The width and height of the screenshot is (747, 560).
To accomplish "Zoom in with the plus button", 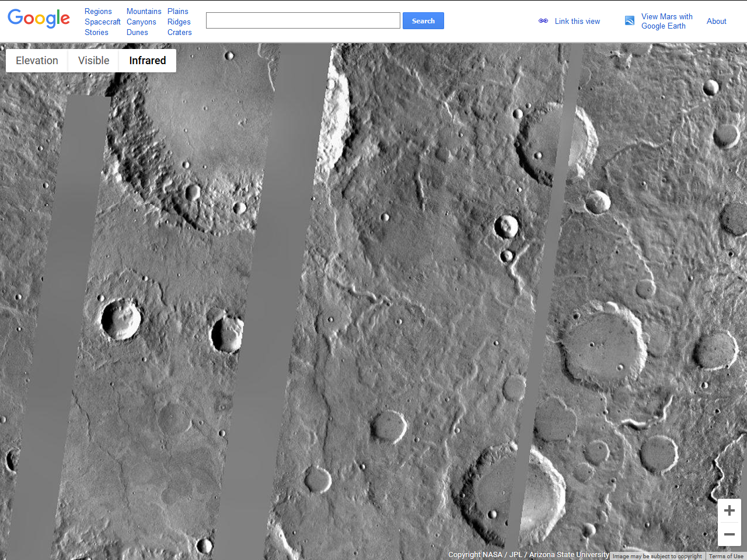I will [729, 511].
